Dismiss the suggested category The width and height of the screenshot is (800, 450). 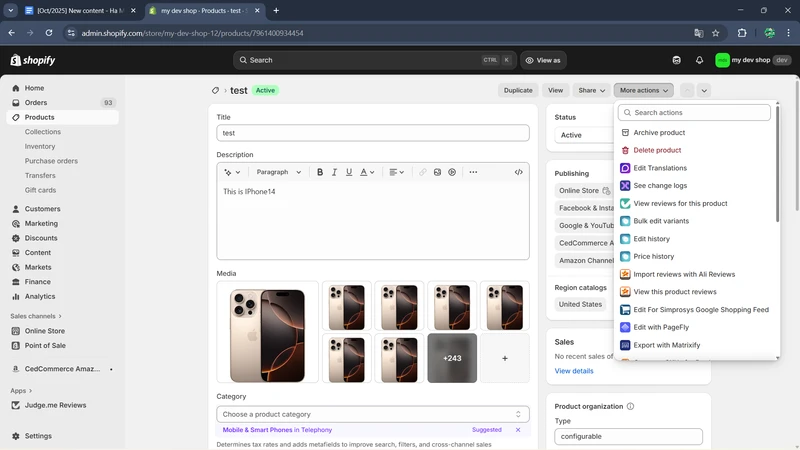518,430
